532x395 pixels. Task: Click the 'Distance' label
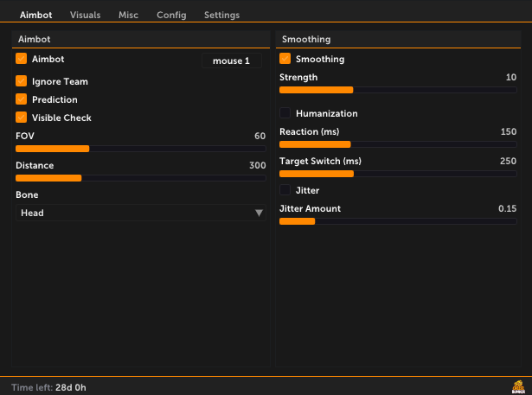click(x=35, y=165)
